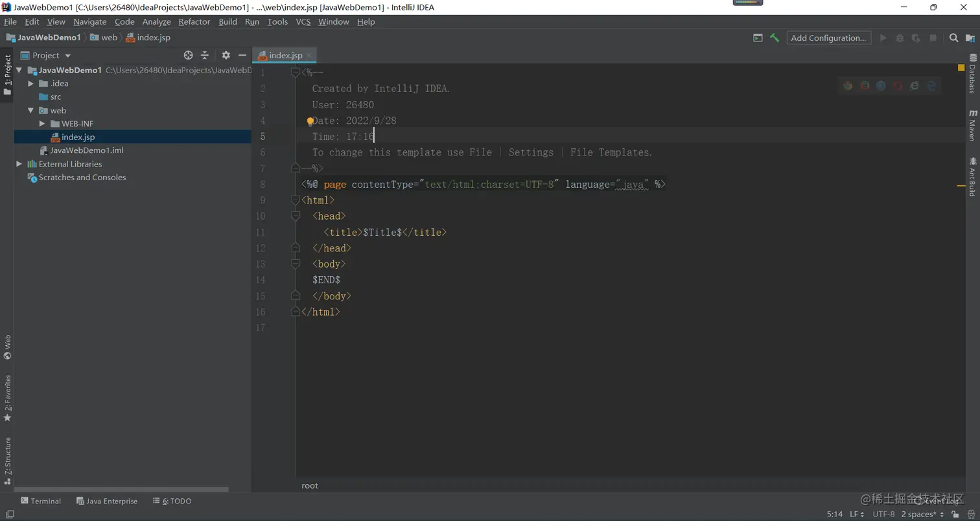
Task: Click the Run with Coverage icon
Action: pos(916,38)
